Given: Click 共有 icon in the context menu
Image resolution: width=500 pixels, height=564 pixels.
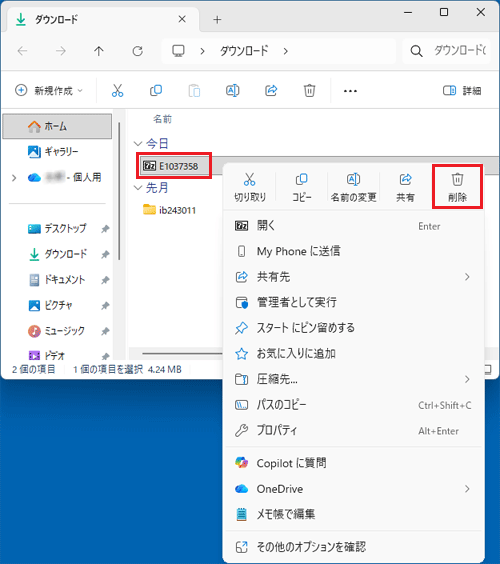Looking at the screenshot, I should [x=405, y=187].
